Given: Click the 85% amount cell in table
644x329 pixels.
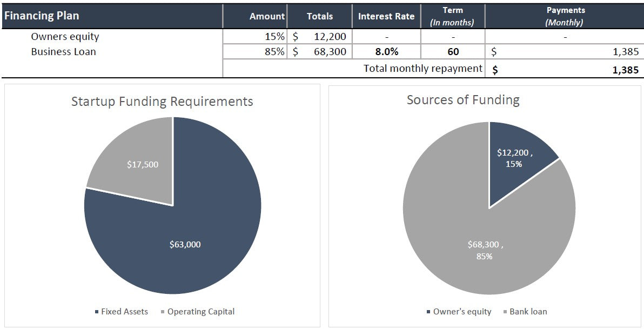Looking at the screenshot, I should pyautogui.click(x=274, y=52).
